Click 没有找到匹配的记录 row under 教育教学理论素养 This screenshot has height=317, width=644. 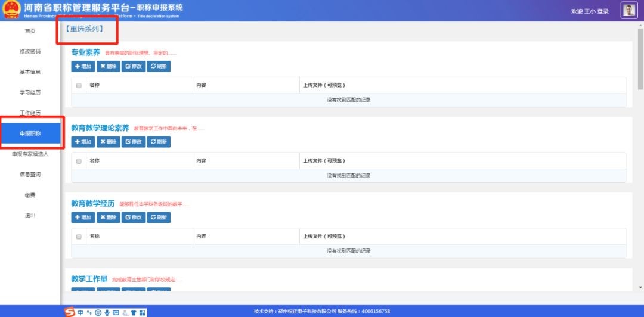349,176
